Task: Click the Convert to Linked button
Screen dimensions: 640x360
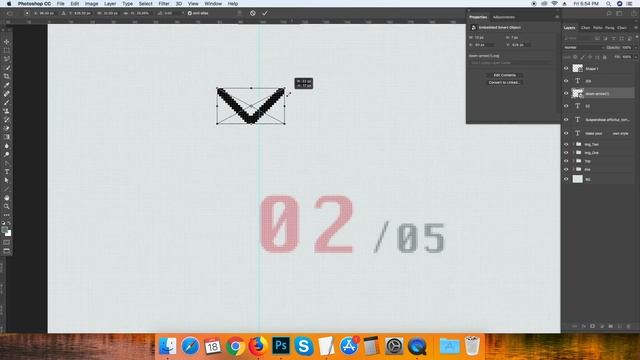Action: point(504,82)
